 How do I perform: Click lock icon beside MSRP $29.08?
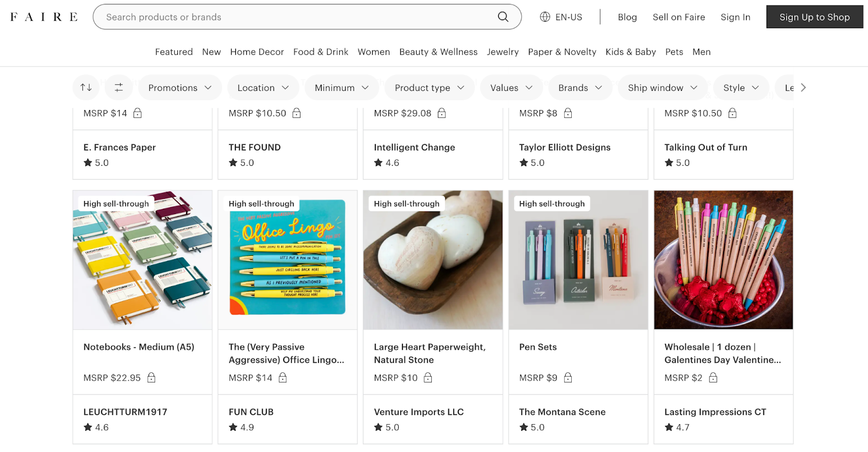pos(442,113)
